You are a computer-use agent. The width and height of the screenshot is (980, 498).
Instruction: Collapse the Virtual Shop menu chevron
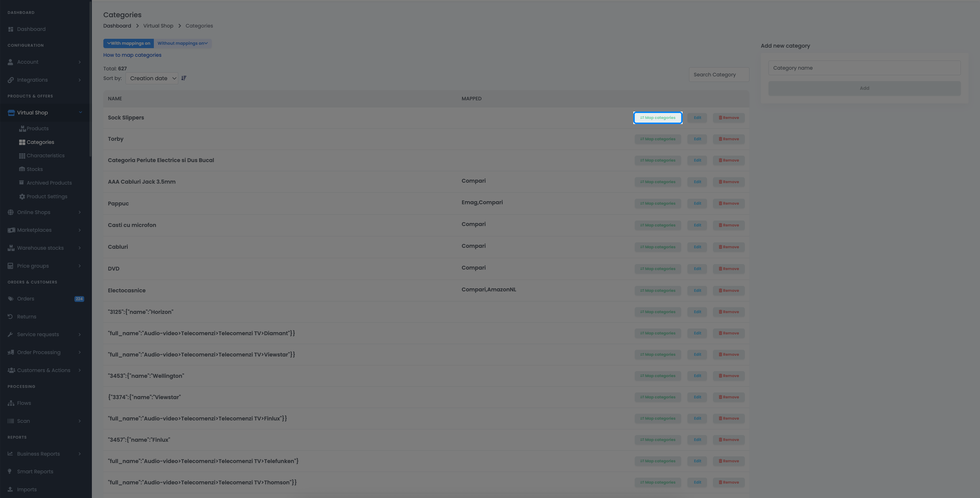click(80, 112)
